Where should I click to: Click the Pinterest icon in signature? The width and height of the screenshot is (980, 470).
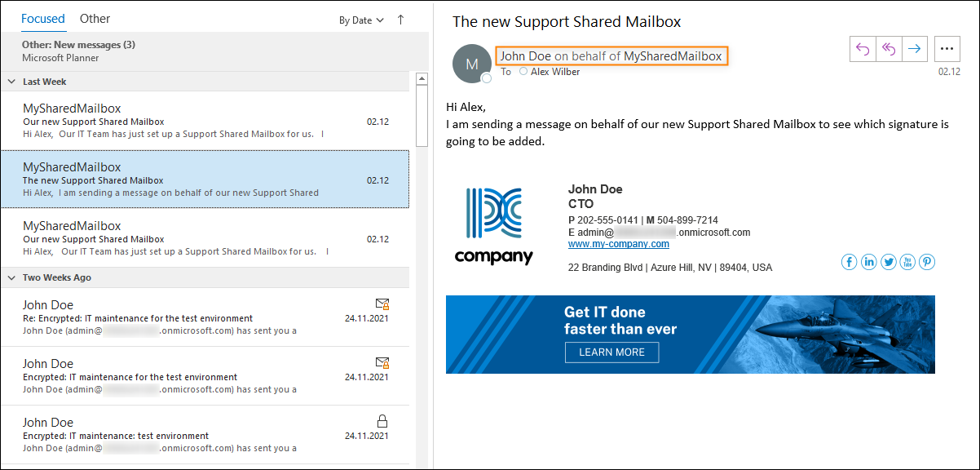[x=927, y=262]
